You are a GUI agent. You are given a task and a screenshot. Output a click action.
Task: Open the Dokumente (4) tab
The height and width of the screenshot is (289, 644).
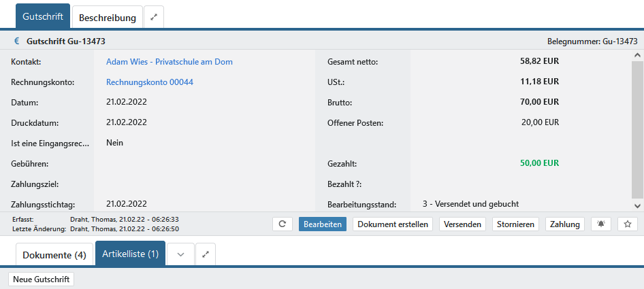click(54, 255)
